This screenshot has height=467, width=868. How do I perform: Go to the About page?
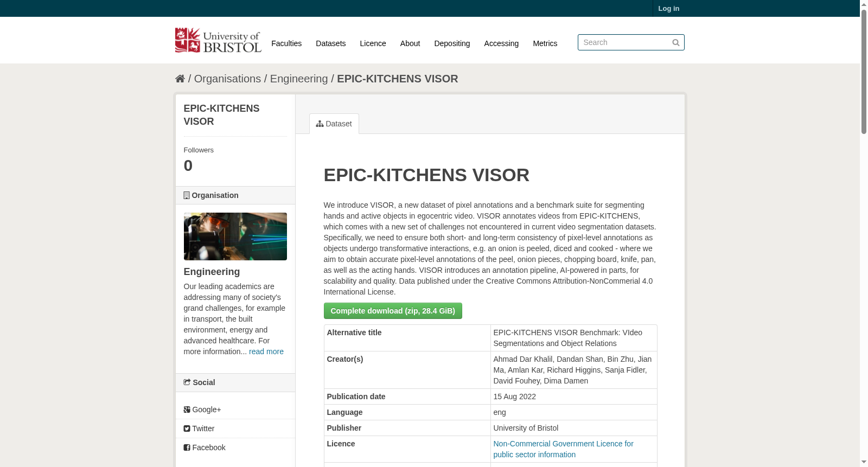(410, 43)
